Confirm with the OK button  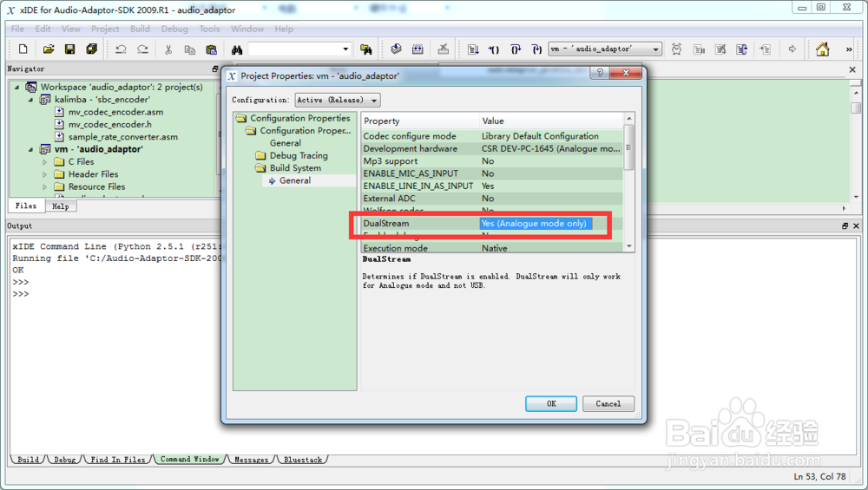coord(551,404)
